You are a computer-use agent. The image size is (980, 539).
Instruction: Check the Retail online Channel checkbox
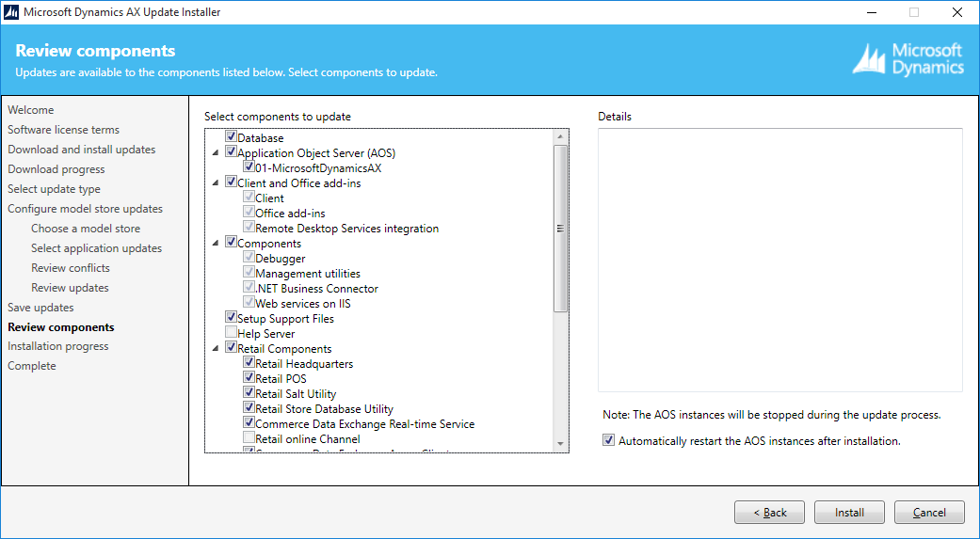coord(249,437)
